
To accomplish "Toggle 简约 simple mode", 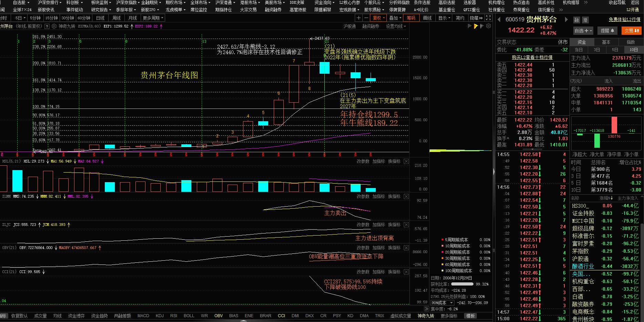I will click(x=460, y=18).
